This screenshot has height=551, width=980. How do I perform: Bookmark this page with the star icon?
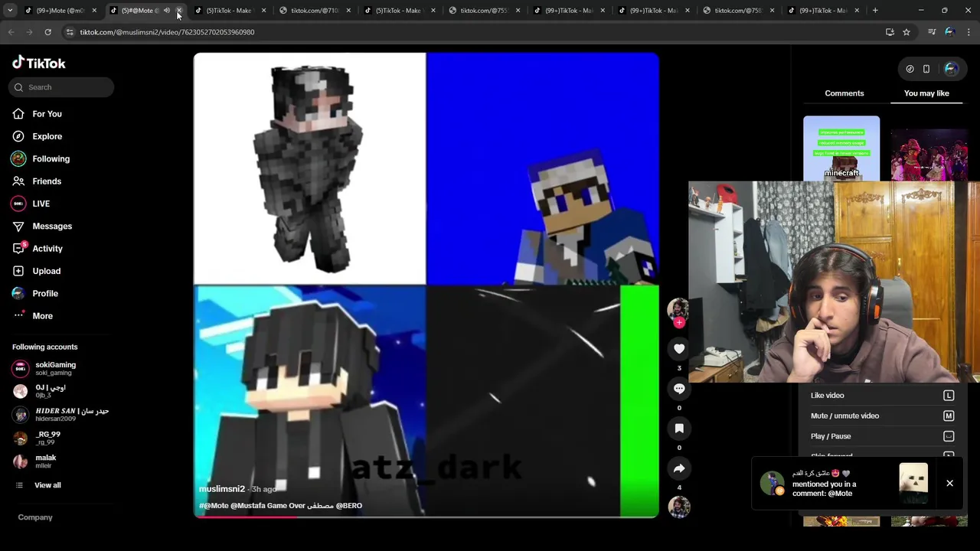click(906, 32)
